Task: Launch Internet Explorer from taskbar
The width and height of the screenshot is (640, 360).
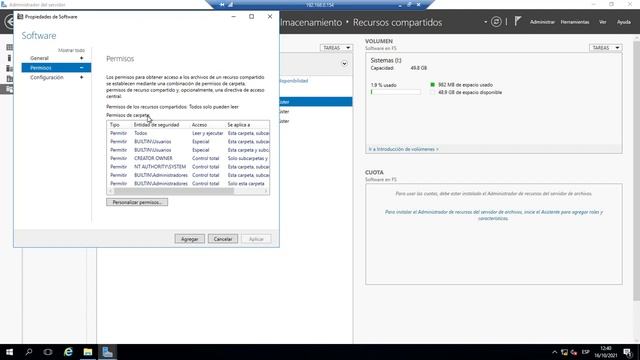Action: [x=68, y=352]
